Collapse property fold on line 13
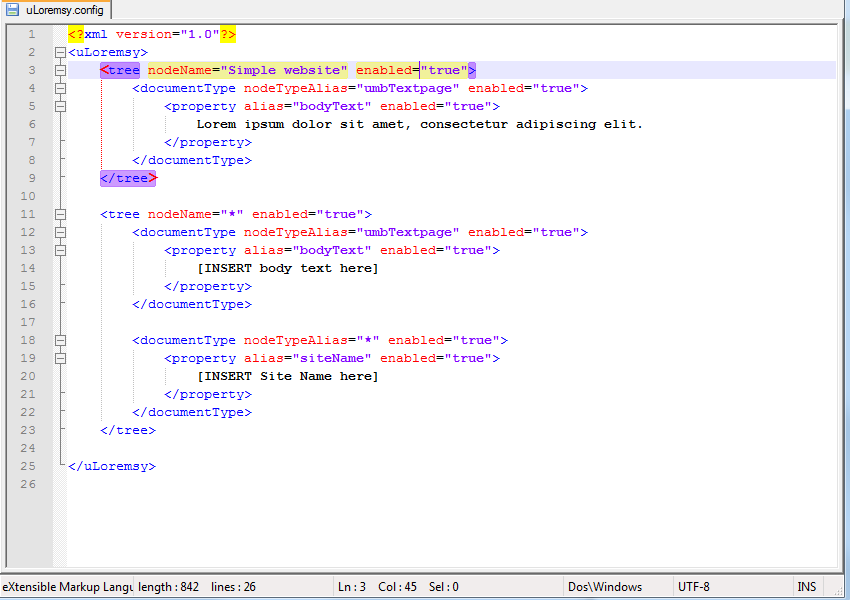 60,250
